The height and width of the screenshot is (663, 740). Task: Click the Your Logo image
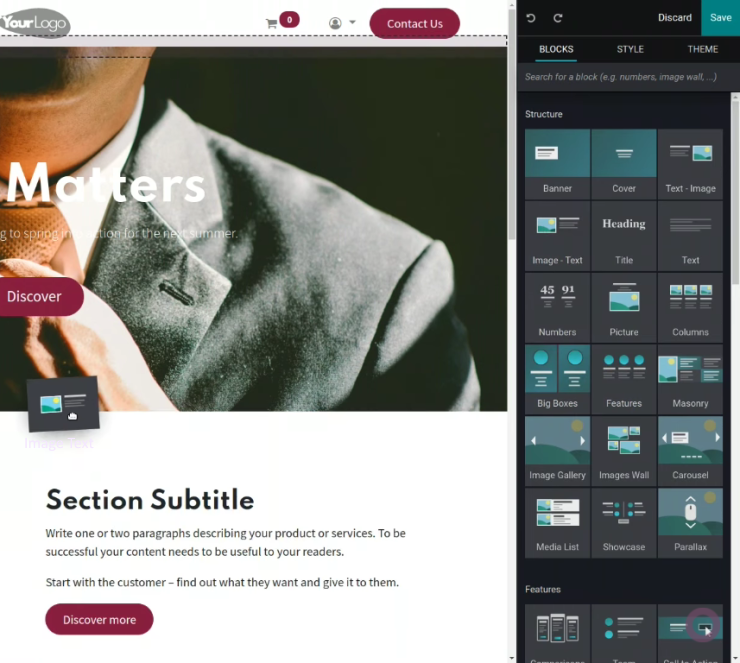[34, 23]
